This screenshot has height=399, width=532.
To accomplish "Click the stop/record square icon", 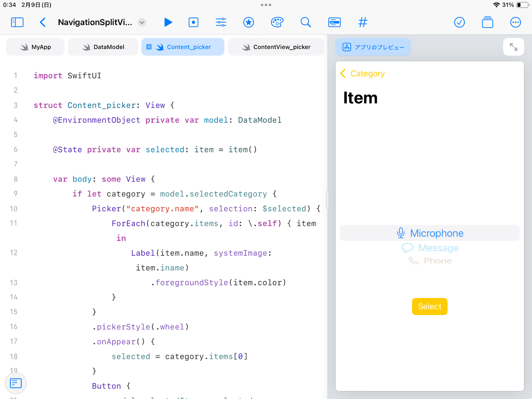I will [193, 22].
